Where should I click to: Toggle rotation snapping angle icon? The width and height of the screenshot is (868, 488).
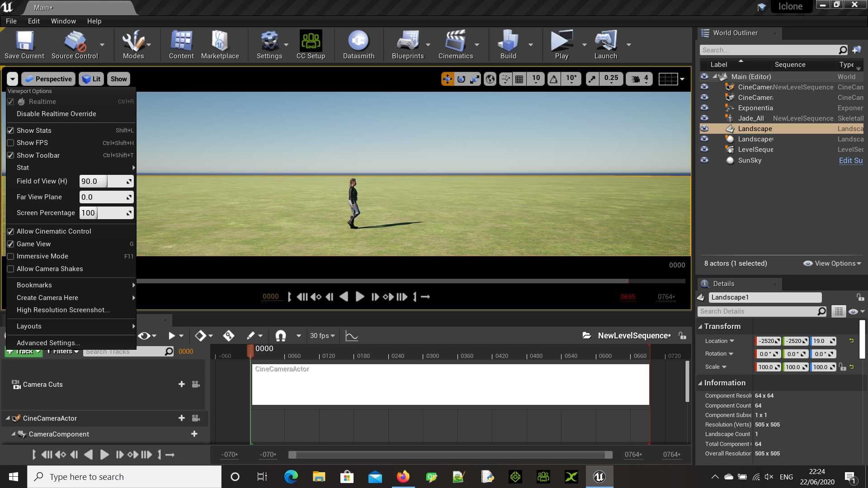[554, 79]
